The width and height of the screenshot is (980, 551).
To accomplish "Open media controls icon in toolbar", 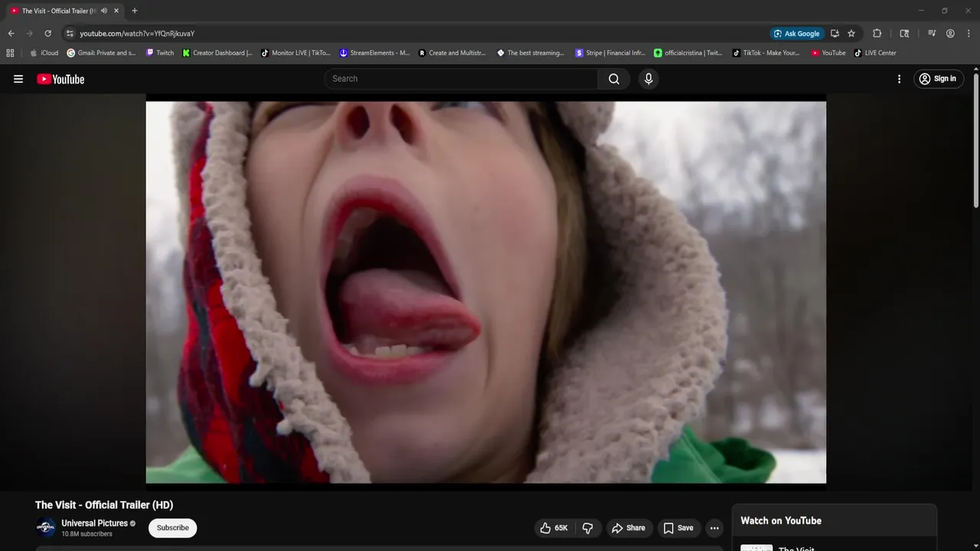I will [x=932, y=34].
